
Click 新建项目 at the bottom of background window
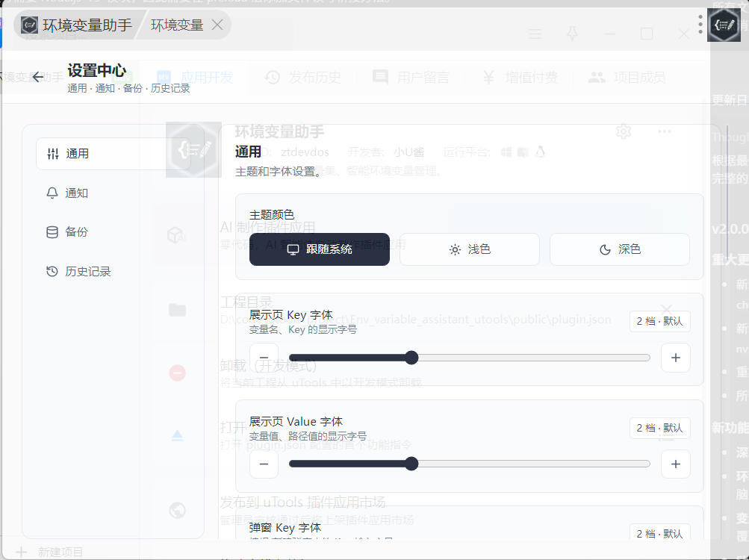click(x=50, y=553)
